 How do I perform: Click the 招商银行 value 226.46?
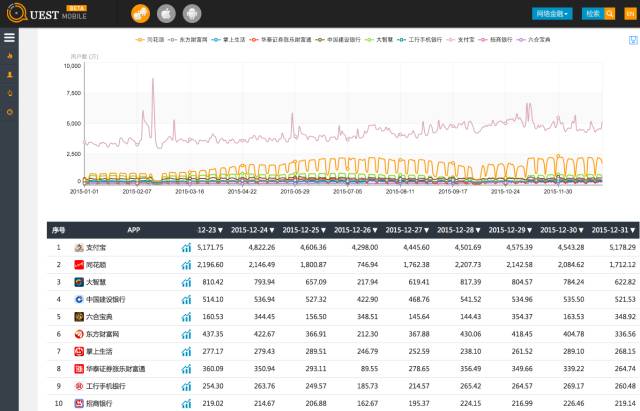pyautogui.click(x=573, y=404)
